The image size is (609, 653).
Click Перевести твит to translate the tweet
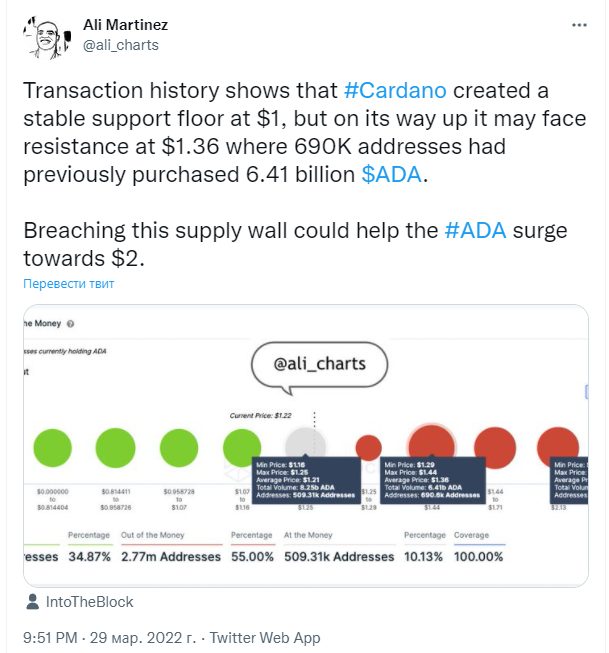(x=68, y=284)
